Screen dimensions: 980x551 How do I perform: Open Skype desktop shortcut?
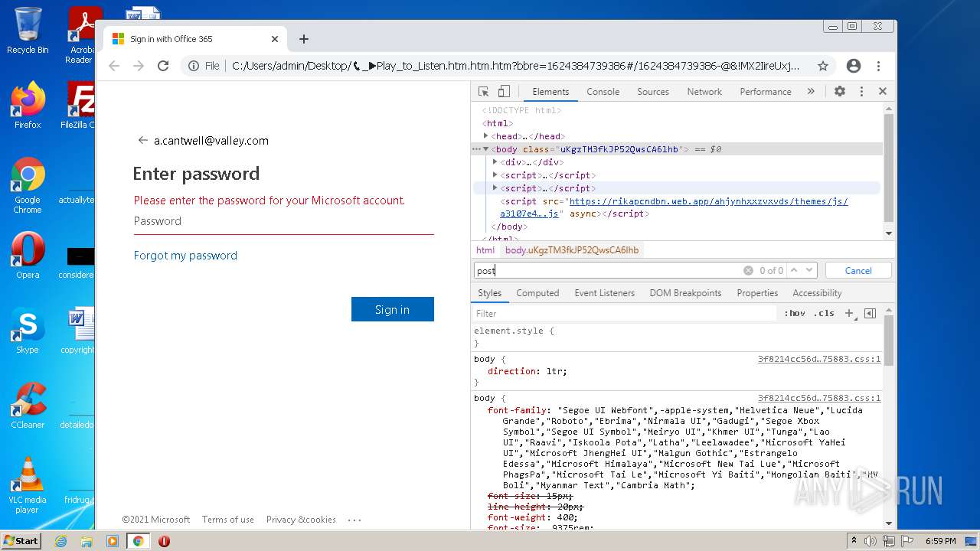pos(28,330)
